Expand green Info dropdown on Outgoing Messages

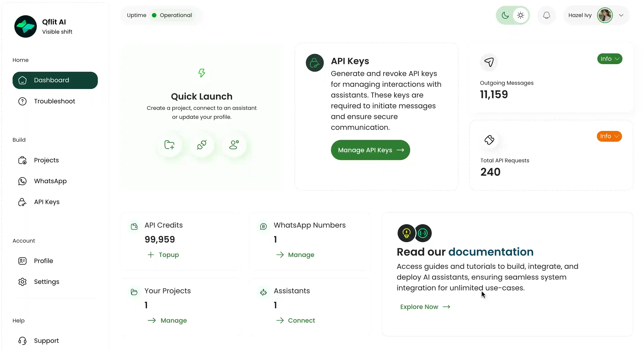pos(609,59)
